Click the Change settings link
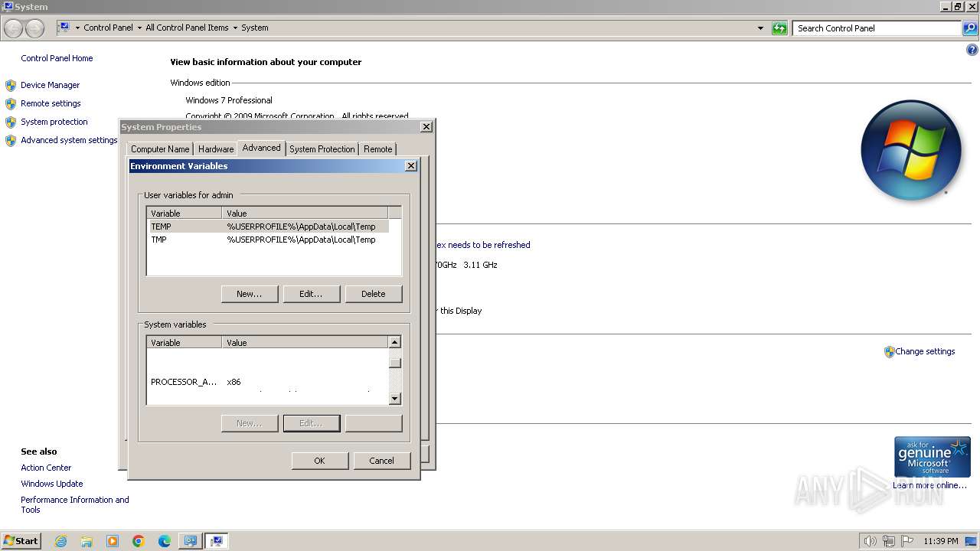 tap(925, 352)
